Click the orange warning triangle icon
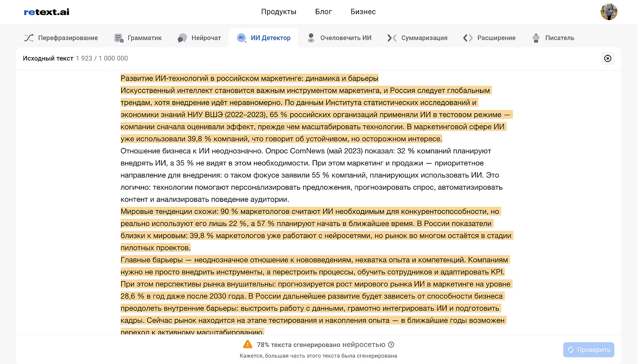The height and width of the screenshot is (364, 637). click(x=248, y=344)
